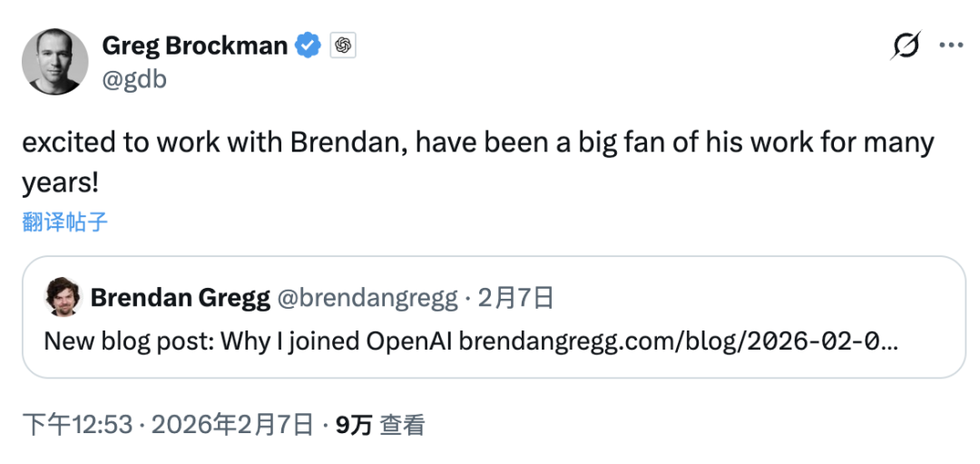Click the blue verified checkmark badge

tap(309, 45)
